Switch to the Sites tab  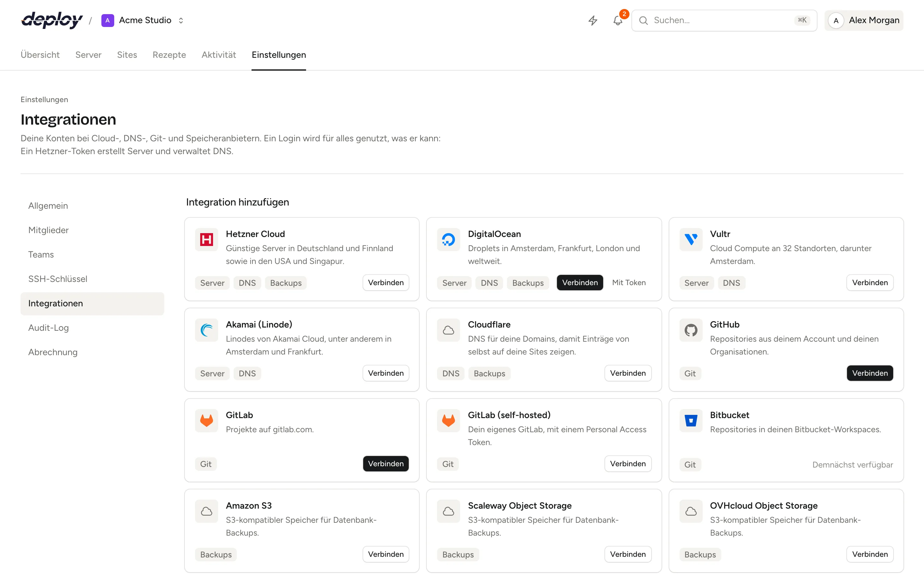[x=127, y=55]
